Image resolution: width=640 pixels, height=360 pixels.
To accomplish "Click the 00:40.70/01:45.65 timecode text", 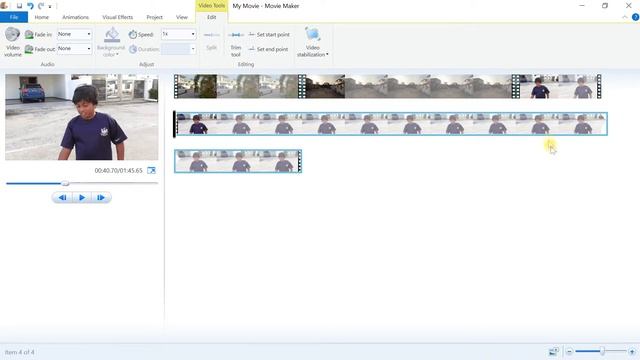I will [x=118, y=170].
